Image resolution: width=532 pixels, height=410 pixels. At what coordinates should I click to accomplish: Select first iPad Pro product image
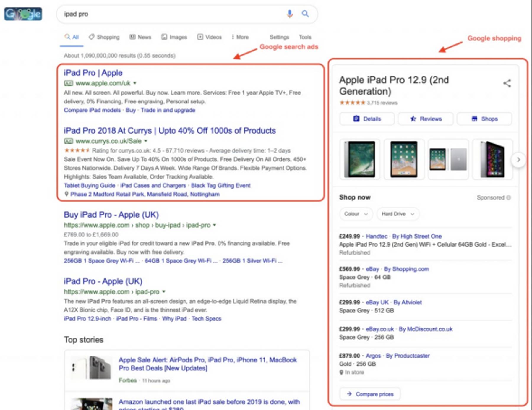(x=360, y=159)
